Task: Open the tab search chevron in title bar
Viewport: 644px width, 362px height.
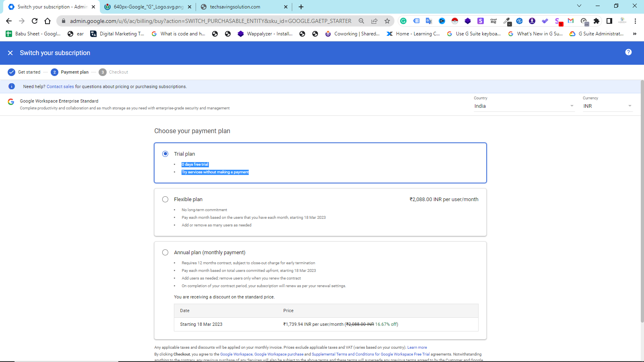Action: [x=579, y=6]
